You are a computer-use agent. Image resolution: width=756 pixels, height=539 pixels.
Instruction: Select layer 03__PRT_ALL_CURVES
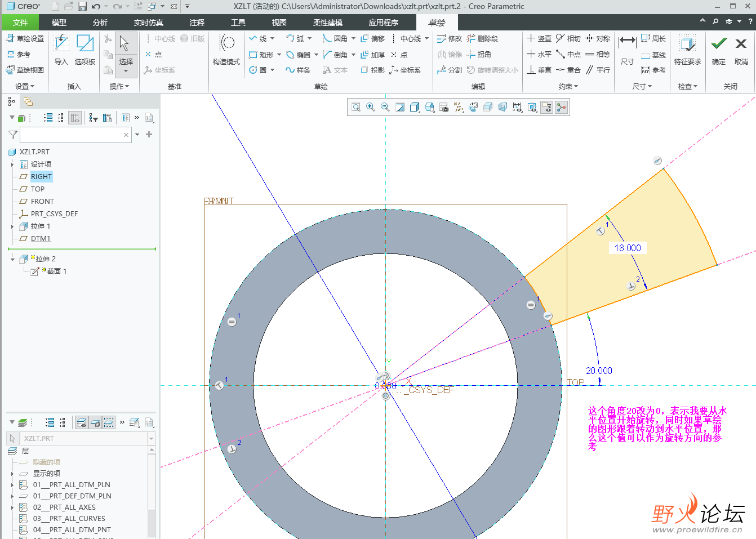pyautogui.click(x=69, y=519)
